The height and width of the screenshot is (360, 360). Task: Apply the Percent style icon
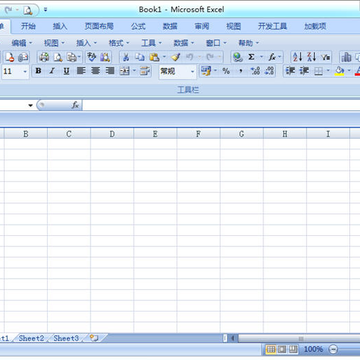226,71
